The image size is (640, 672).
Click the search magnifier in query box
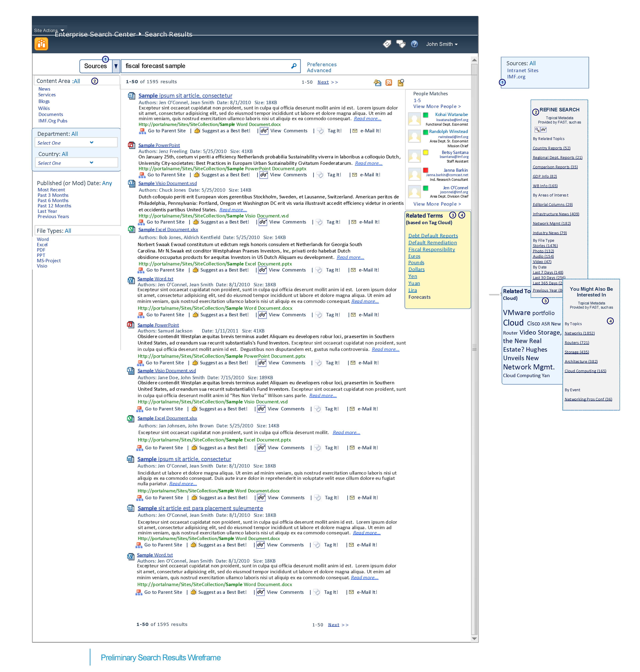click(x=293, y=66)
